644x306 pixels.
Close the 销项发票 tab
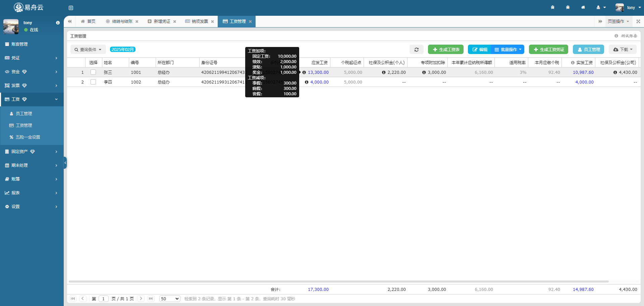click(x=213, y=21)
